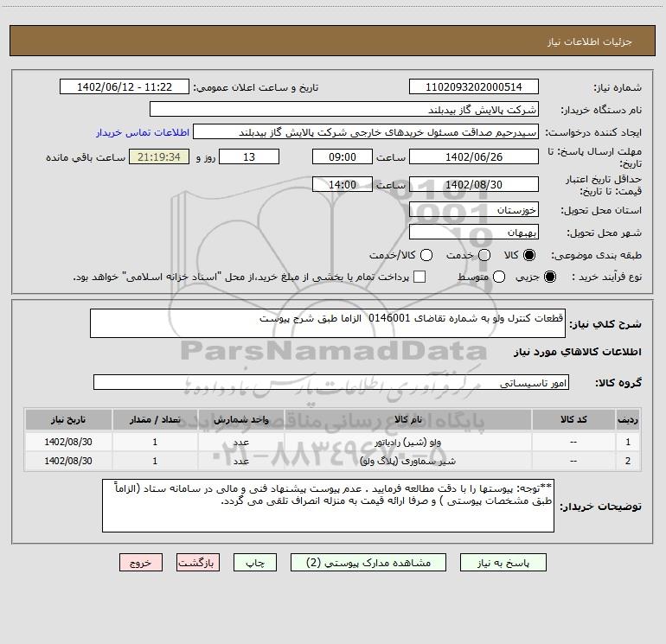Click the requester field سیدرحیم صداقت
Image resolution: width=666 pixels, height=644 pixels.
366,131
